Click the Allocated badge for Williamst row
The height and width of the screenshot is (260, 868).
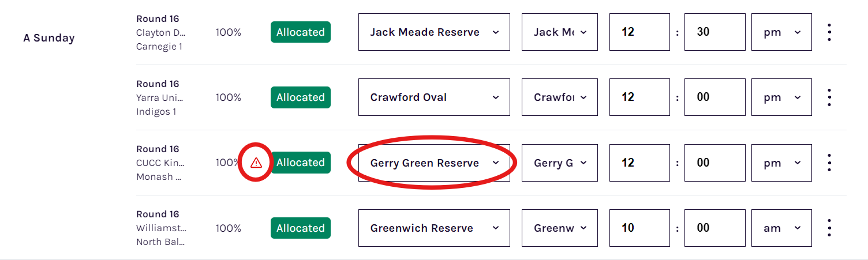tap(301, 228)
